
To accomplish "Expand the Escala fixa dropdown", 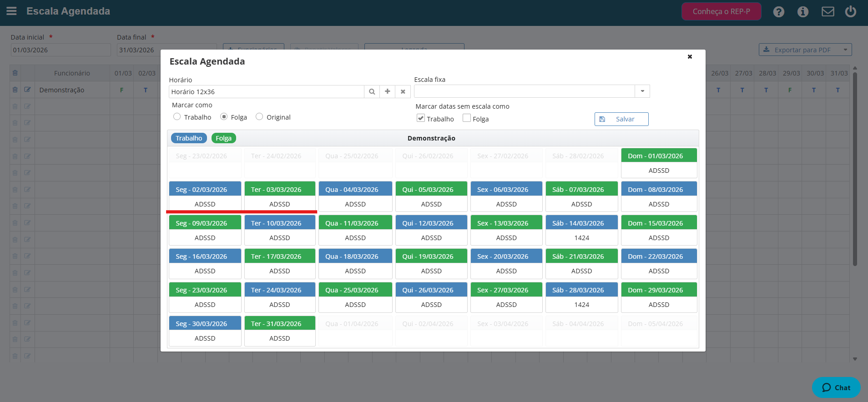I will click(x=642, y=91).
